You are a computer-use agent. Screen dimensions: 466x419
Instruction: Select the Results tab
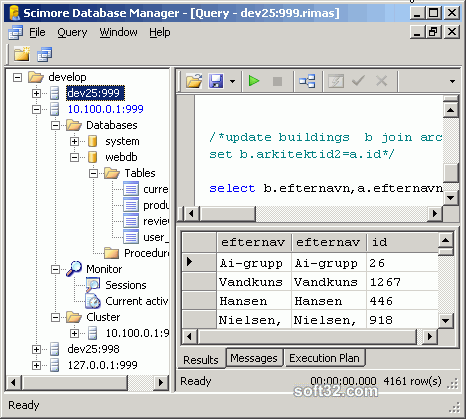pyautogui.click(x=201, y=359)
